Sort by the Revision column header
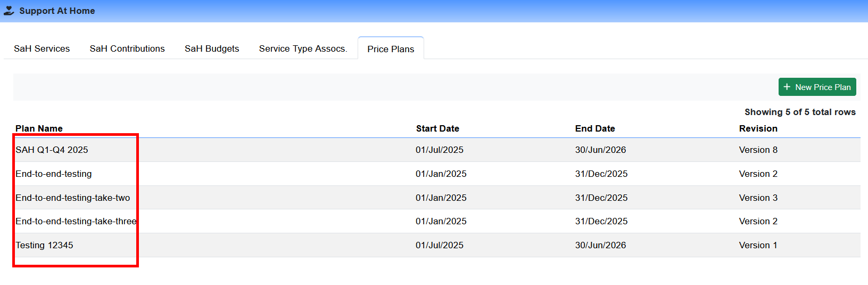Image resolution: width=868 pixels, height=285 pixels. [x=758, y=128]
